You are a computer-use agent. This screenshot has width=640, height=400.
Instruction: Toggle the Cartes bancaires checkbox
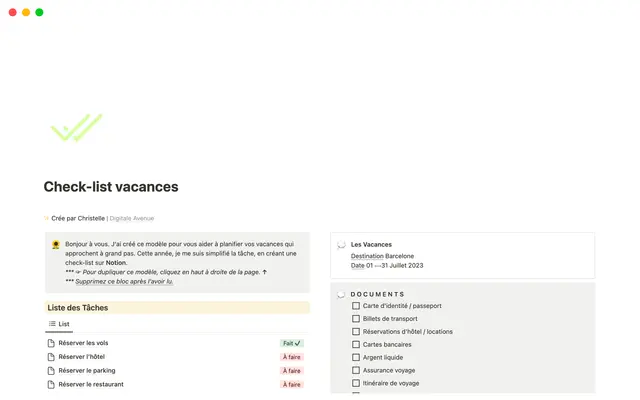tap(355, 344)
